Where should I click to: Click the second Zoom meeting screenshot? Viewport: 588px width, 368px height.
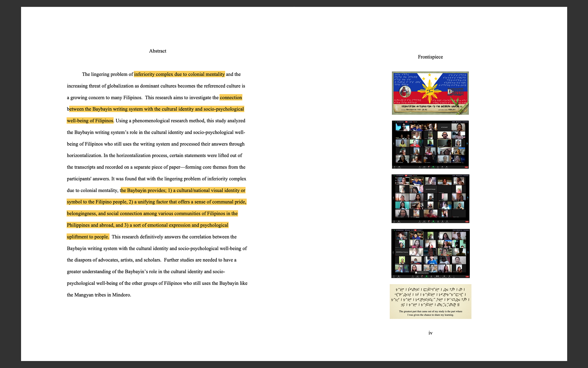point(430,199)
